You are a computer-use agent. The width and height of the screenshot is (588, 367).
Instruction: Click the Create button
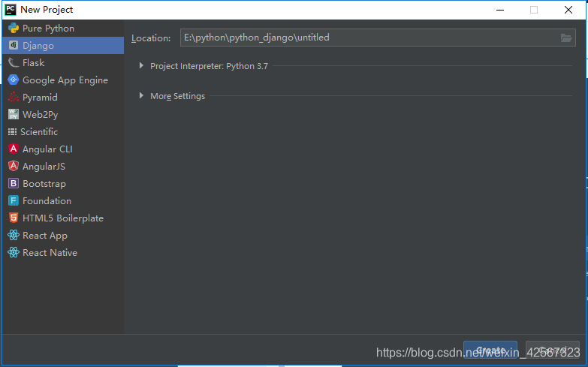[x=490, y=350]
